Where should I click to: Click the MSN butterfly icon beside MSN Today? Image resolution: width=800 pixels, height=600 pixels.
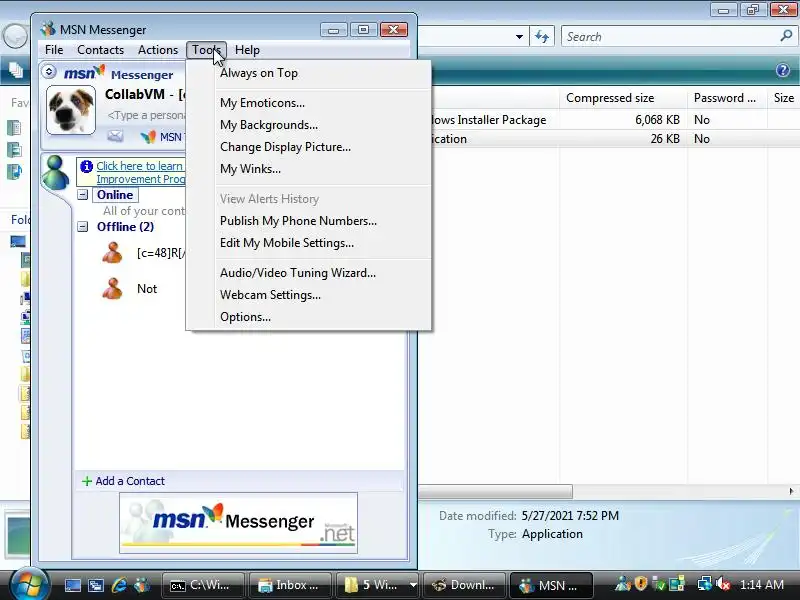point(148,137)
